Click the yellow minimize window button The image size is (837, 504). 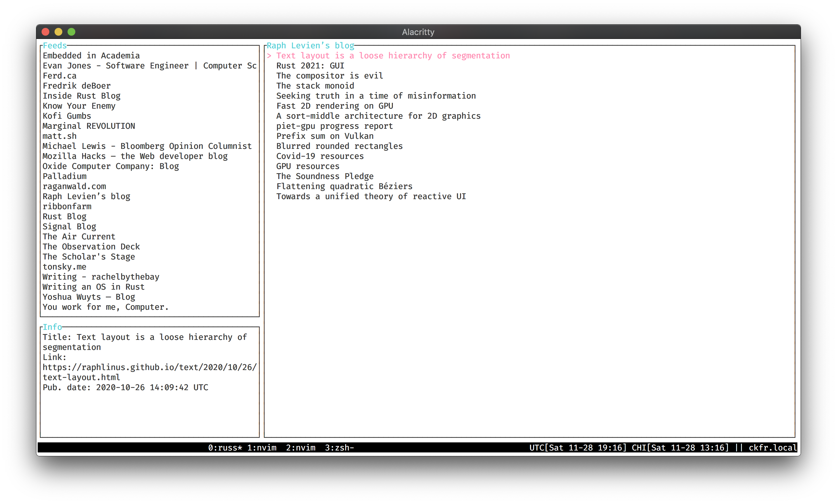coord(58,32)
